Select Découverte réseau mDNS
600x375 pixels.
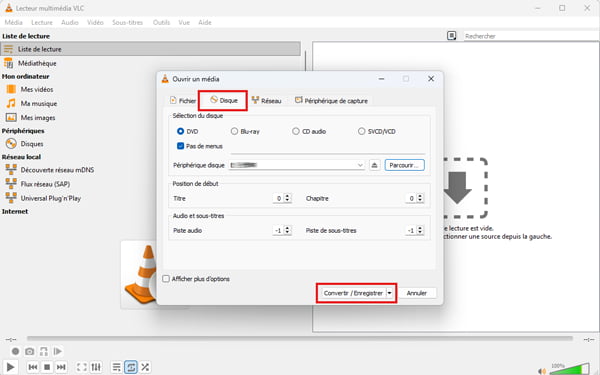57,170
